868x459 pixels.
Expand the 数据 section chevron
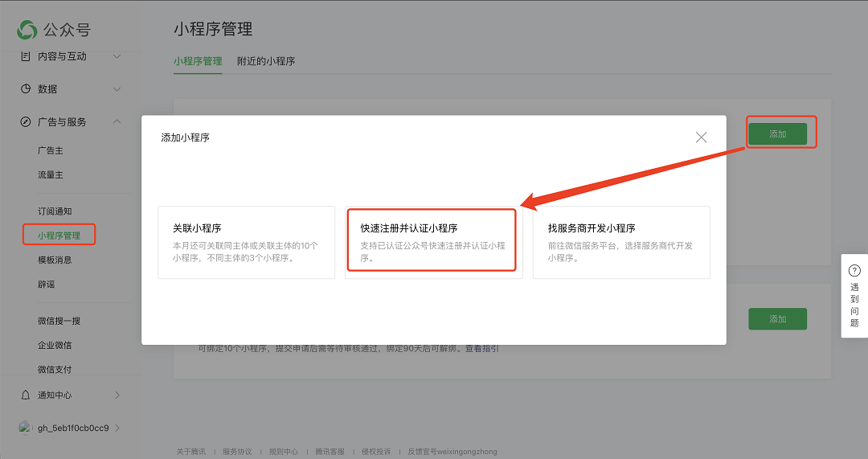(x=117, y=89)
